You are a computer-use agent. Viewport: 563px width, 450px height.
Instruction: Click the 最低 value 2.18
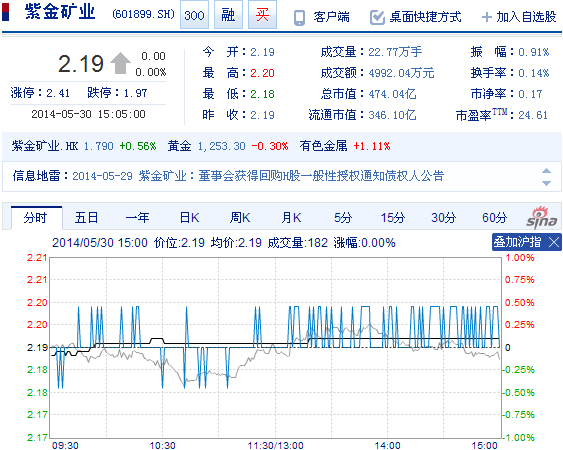coord(262,94)
